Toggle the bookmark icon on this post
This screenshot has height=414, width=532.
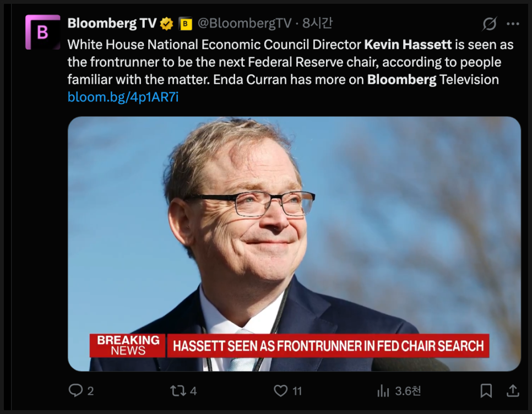click(486, 390)
